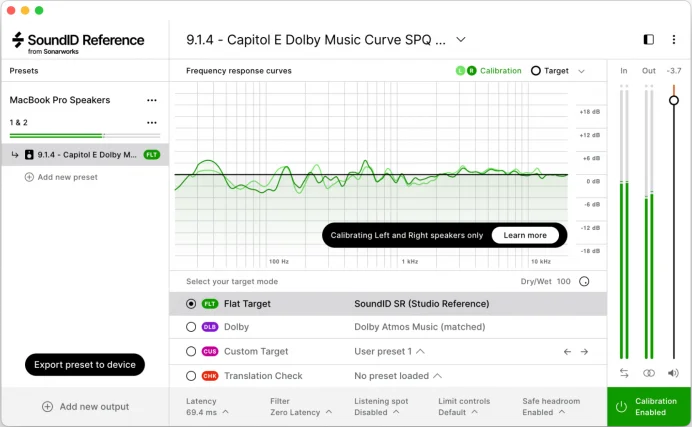Go to next custom target arrow
This screenshot has width=692, height=427.
(584, 352)
